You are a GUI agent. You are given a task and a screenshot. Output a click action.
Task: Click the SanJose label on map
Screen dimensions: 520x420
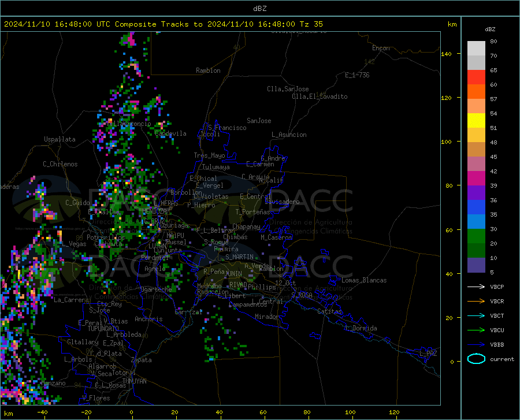pos(259,121)
